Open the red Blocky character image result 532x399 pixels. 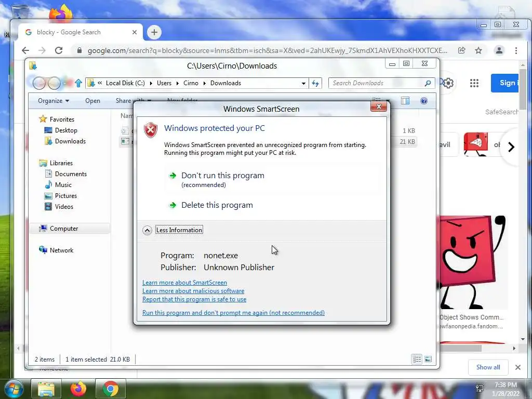coord(473,262)
